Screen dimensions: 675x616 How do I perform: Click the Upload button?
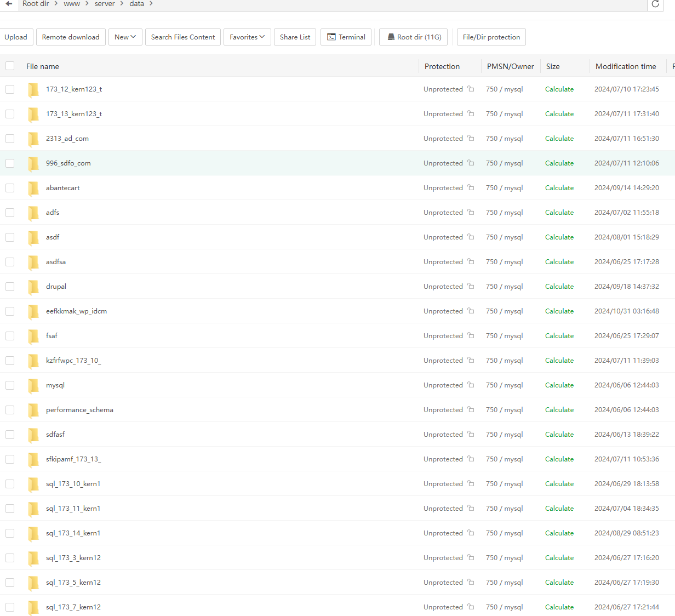tap(16, 37)
